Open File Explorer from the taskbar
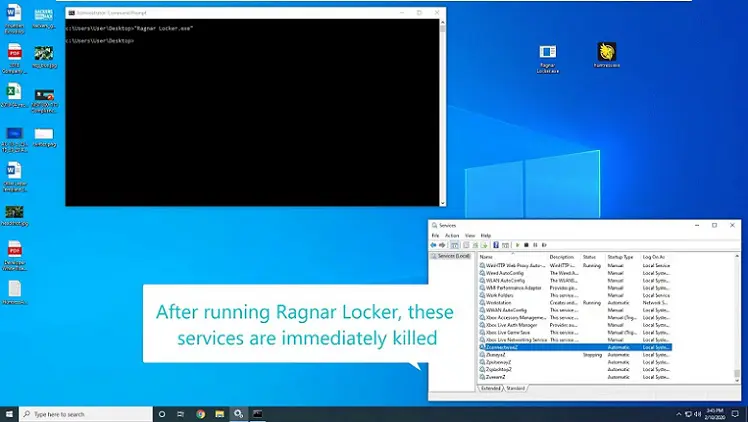The height and width of the screenshot is (422, 748). coord(219,414)
